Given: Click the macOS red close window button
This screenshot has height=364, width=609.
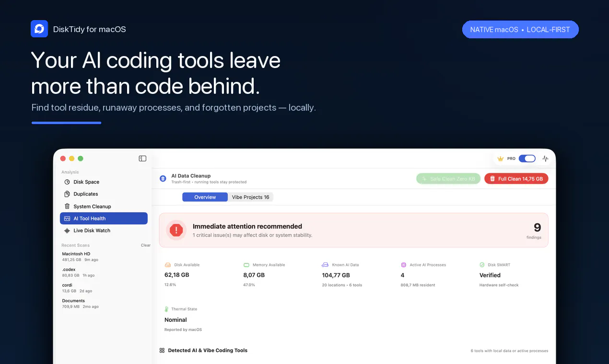Looking at the screenshot, I should coord(63,159).
